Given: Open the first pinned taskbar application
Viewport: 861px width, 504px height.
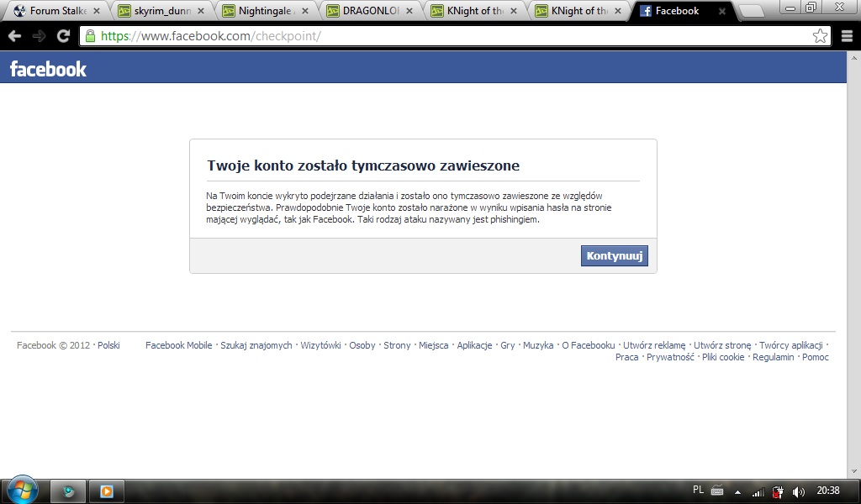Looking at the screenshot, I should pos(68,491).
